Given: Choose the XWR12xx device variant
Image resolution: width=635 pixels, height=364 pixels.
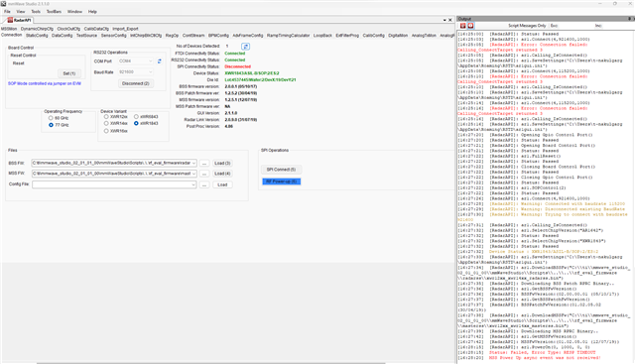Looking at the screenshot, I should pos(106,117).
